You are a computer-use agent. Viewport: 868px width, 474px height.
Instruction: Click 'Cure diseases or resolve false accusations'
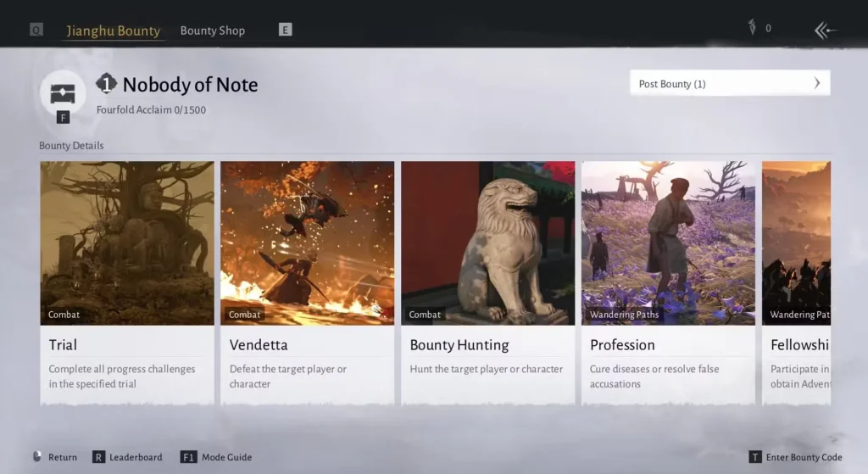point(654,376)
